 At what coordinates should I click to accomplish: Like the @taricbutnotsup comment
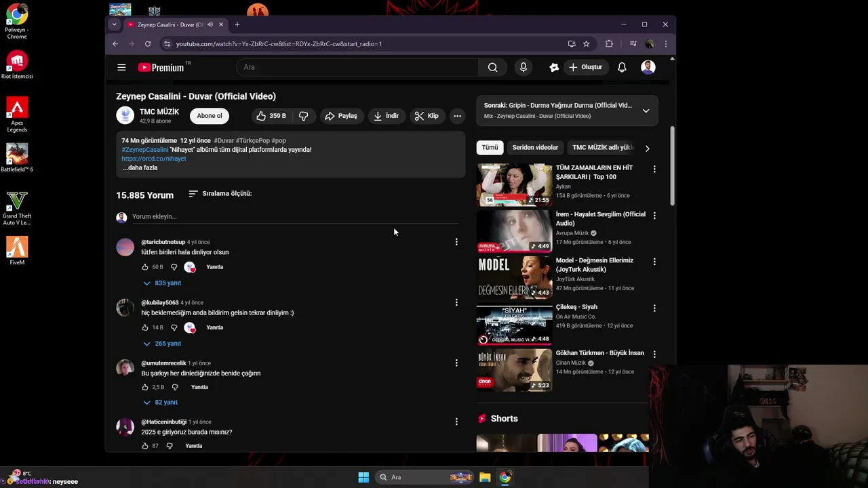(145, 267)
